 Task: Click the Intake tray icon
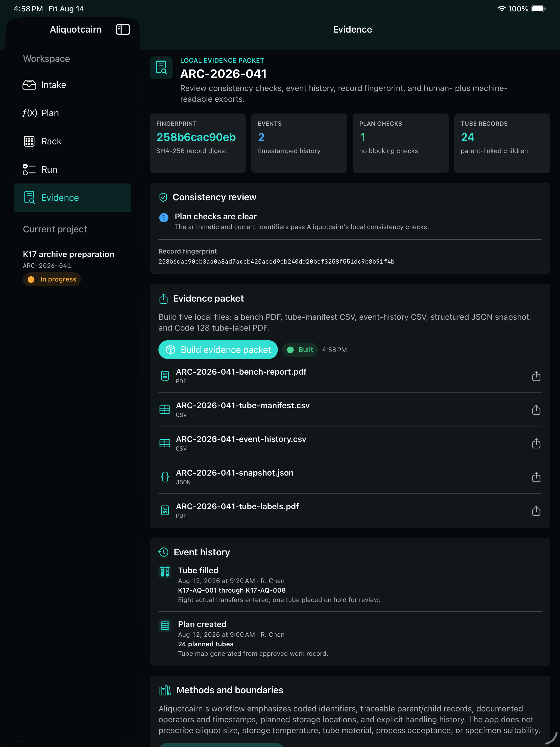click(x=29, y=85)
